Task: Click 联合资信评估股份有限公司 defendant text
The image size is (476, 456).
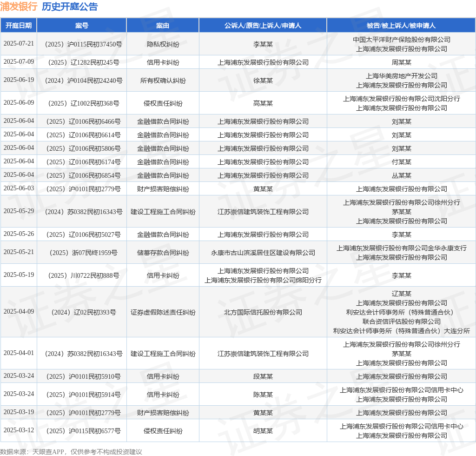Action: point(402,322)
